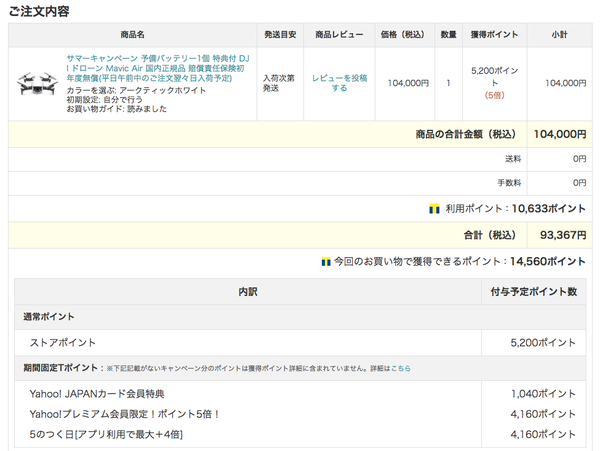Click the 5のつく日[アプリ利用で最大+4倍] row label
Image resolution: width=600 pixels, height=451 pixels.
[x=106, y=435]
